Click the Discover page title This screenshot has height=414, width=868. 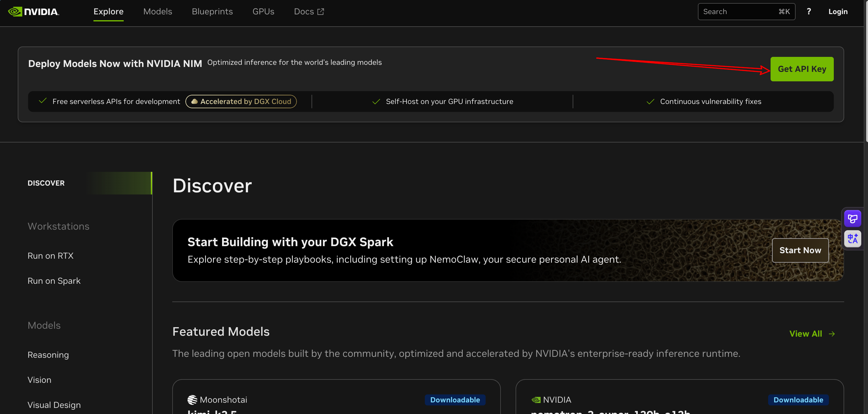[x=212, y=186]
